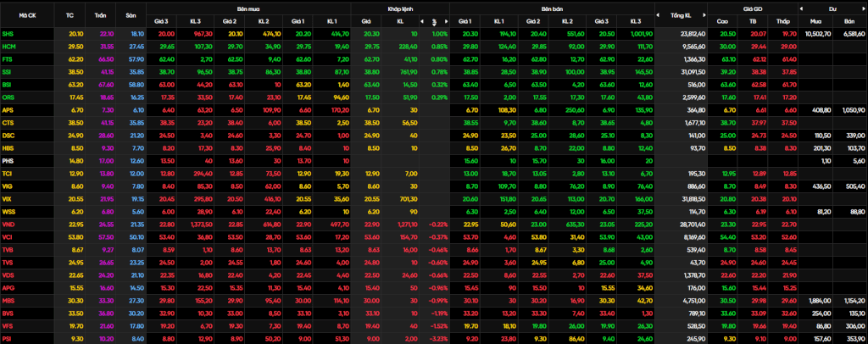
Task: Open the SHS stock ticker
Action: tap(7, 34)
